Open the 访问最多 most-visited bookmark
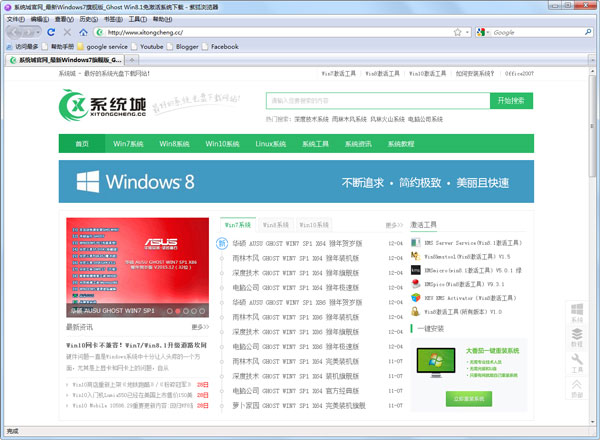Viewport: 600px width, 440px height. (22, 47)
